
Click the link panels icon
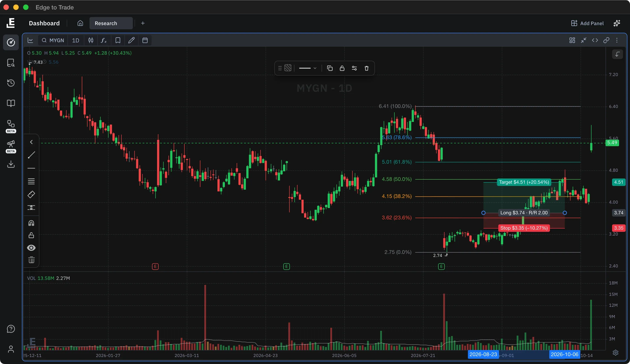point(606,40)
